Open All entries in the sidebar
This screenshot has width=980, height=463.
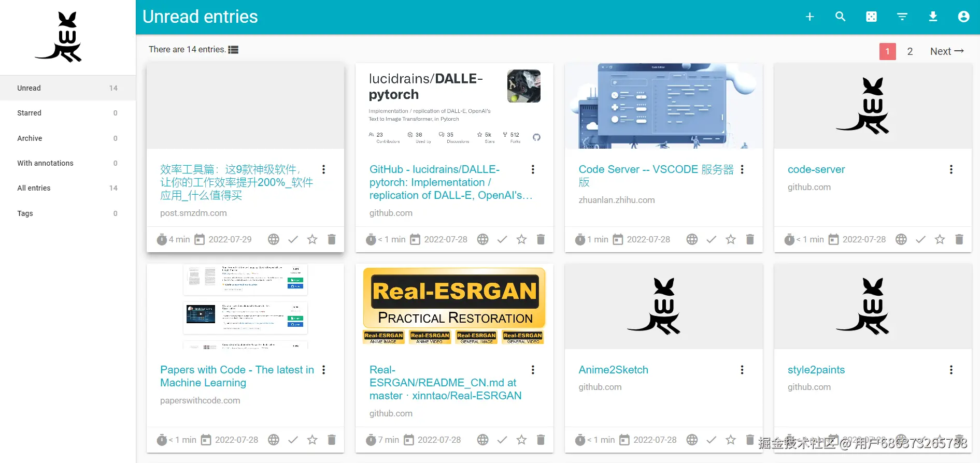pyautogui.click(x=68, y=188)
